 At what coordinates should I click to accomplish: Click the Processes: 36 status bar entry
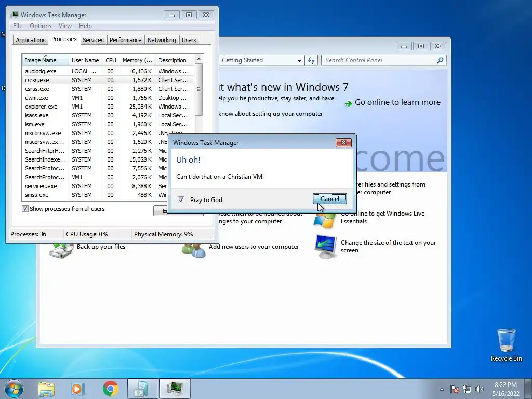coord(28,234)
